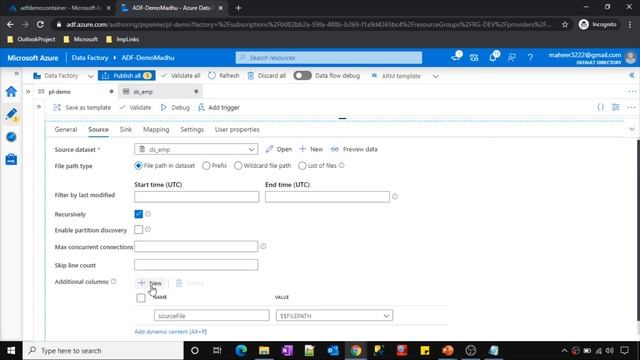Reload the page in browser

coord(40,24)
